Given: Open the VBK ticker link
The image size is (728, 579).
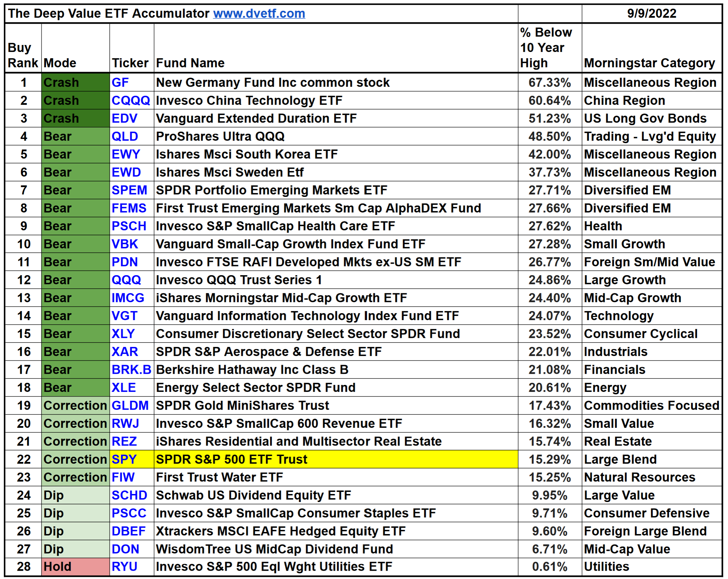Looking at the screenshot, I should pos(125,244).
